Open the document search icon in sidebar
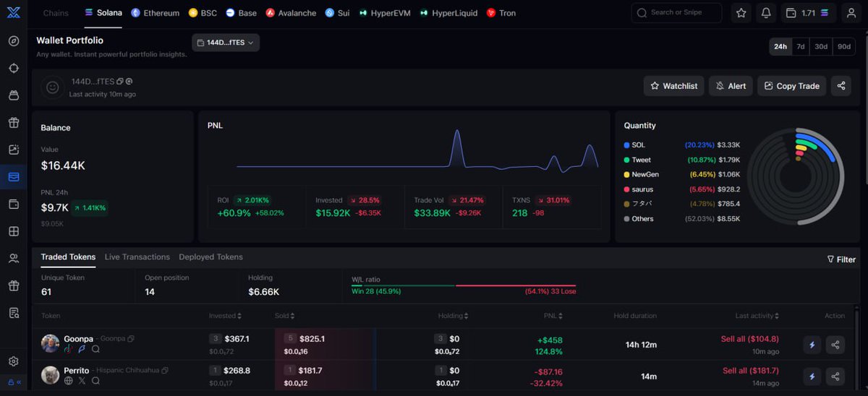Image resolution: width=868 pixels, height=396 pixels. point(14,313)
